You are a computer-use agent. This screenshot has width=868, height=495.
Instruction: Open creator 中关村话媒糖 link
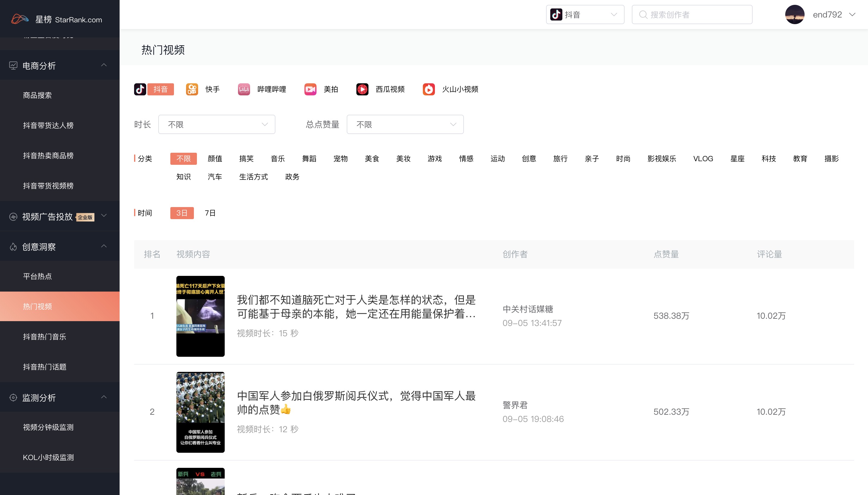point(528,309)
